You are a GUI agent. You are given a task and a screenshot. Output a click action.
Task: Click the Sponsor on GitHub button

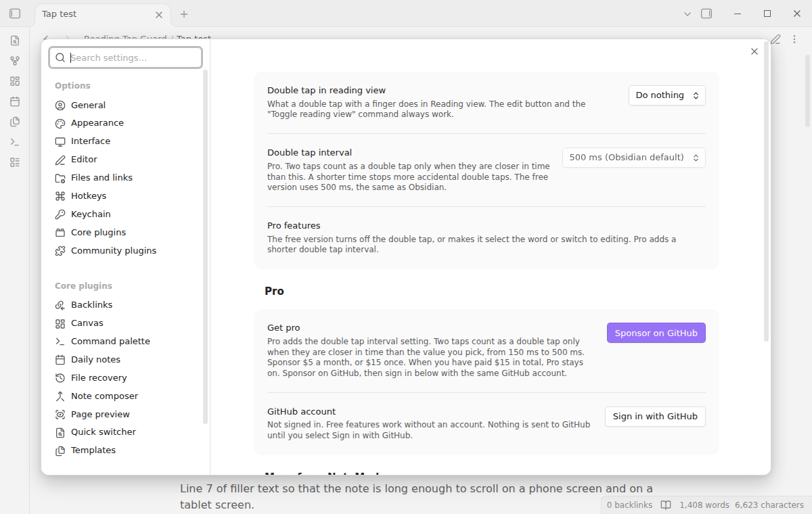click(656, 333)
